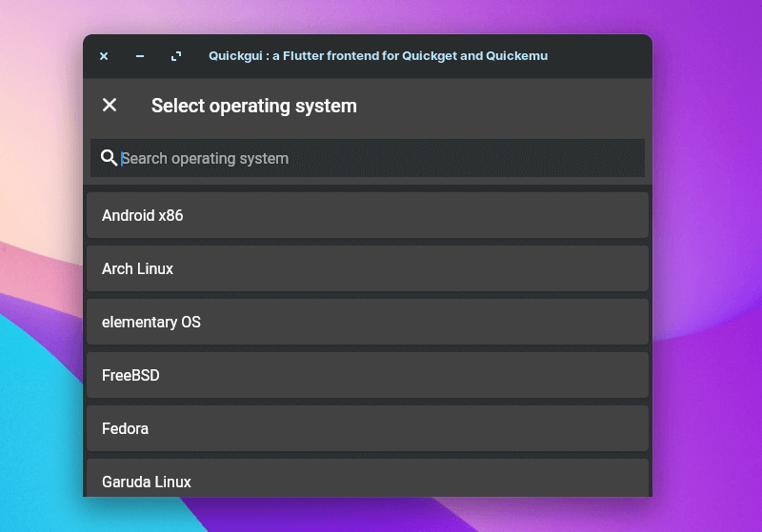Screen dimensions: 762x532
Task: Click the Select operating system heading
Action: click(x=253, y=106)
